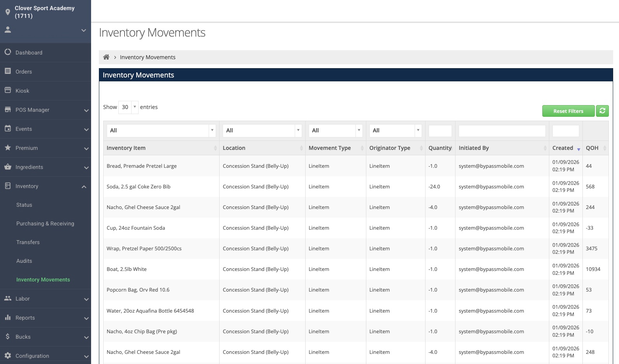Click Inventory Movements breadcrumb link
Screen dimensions: 619x364
(148, 57)
